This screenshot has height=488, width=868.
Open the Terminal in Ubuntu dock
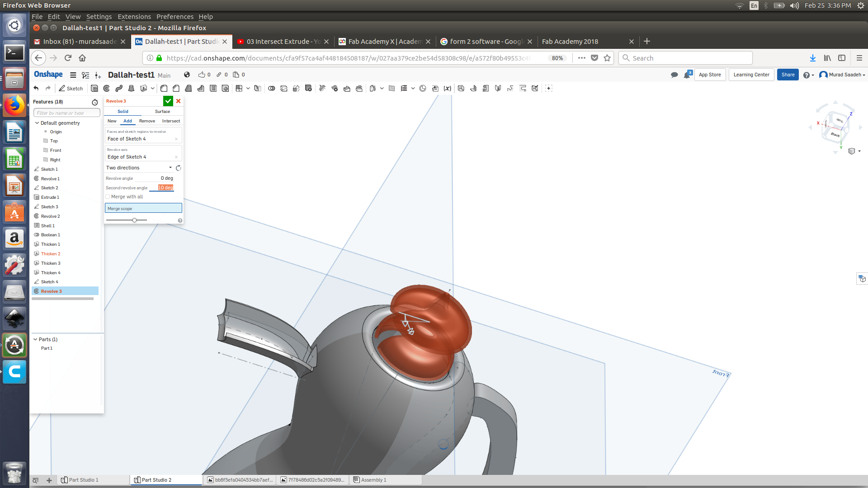point(14,53)
